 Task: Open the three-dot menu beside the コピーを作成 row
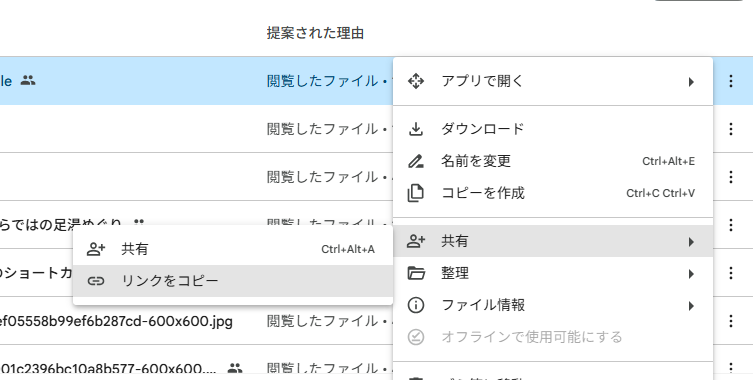point(730,177)
